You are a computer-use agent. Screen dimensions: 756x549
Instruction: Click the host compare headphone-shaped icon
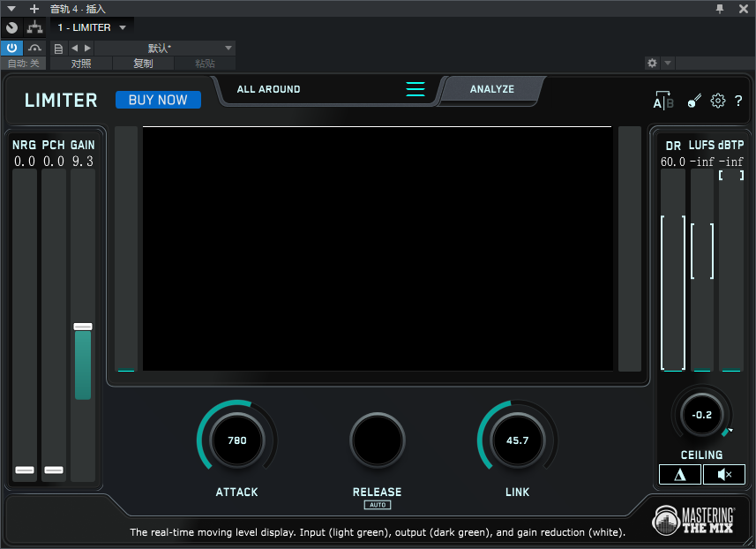[x=34, y=48]
